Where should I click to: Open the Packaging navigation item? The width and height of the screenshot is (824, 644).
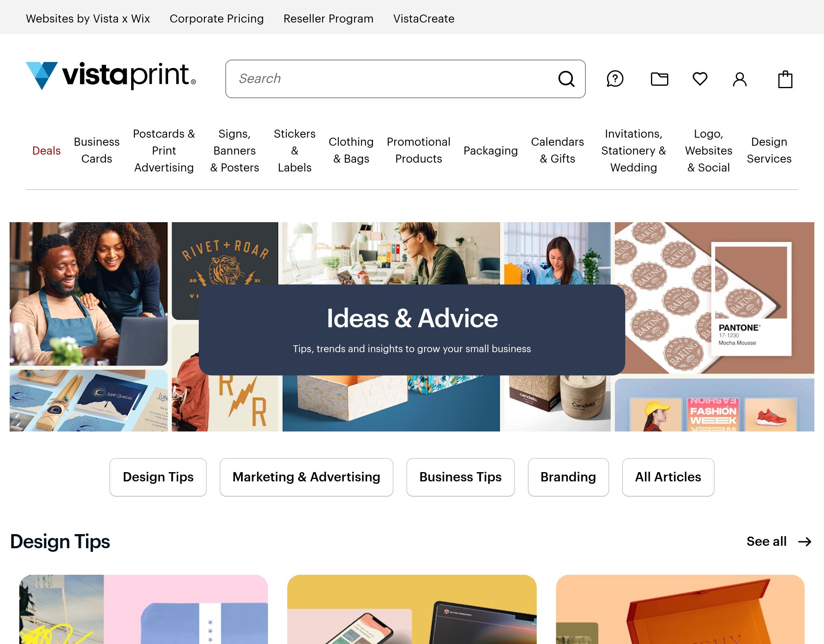coord(491,151)
